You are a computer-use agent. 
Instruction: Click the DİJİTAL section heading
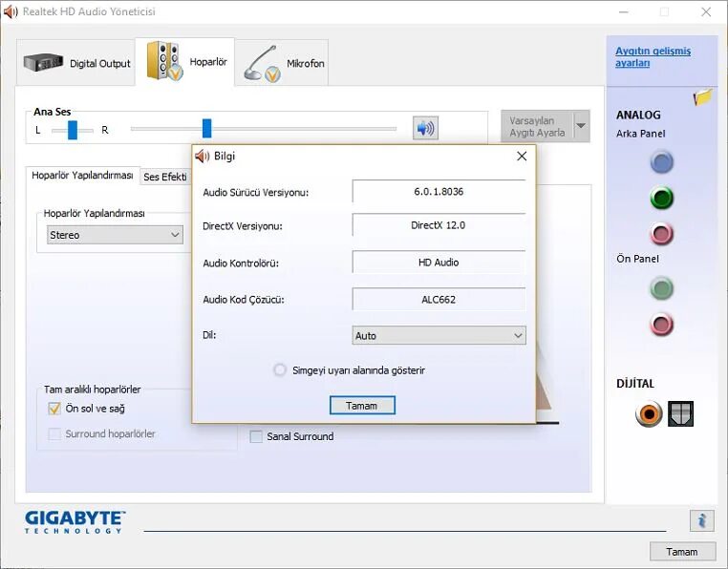(x=635, y=384)
